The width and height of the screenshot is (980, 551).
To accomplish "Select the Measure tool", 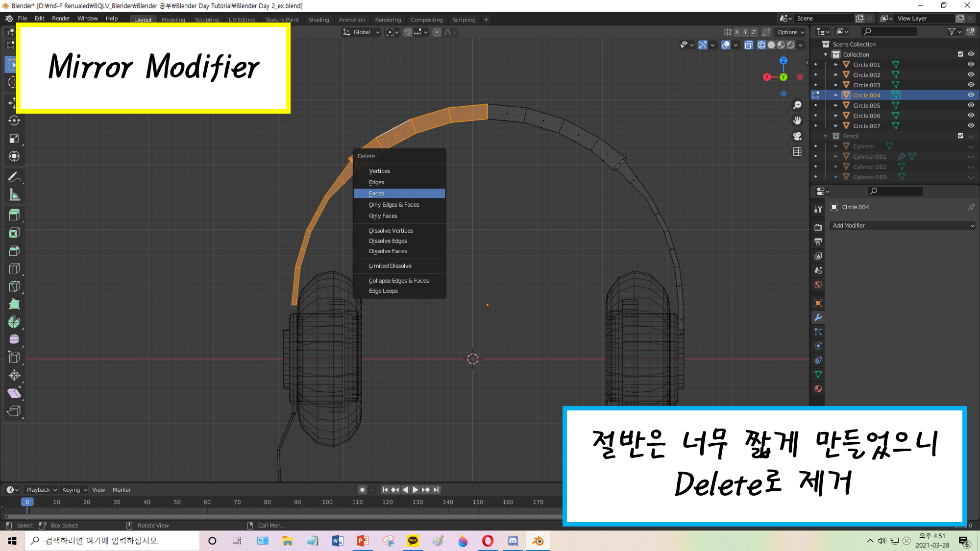I will coord(14,195).
